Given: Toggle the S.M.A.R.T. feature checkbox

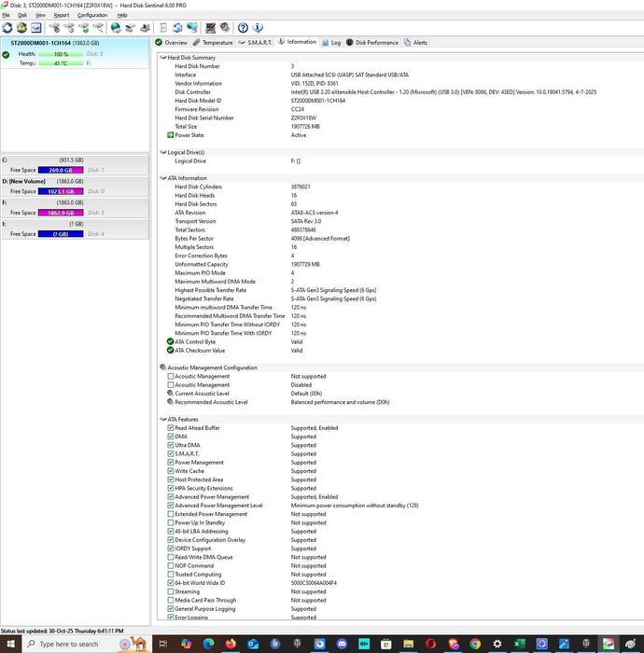Looking at the screenshot, I should pyautogui.click(x=171, y=453).
